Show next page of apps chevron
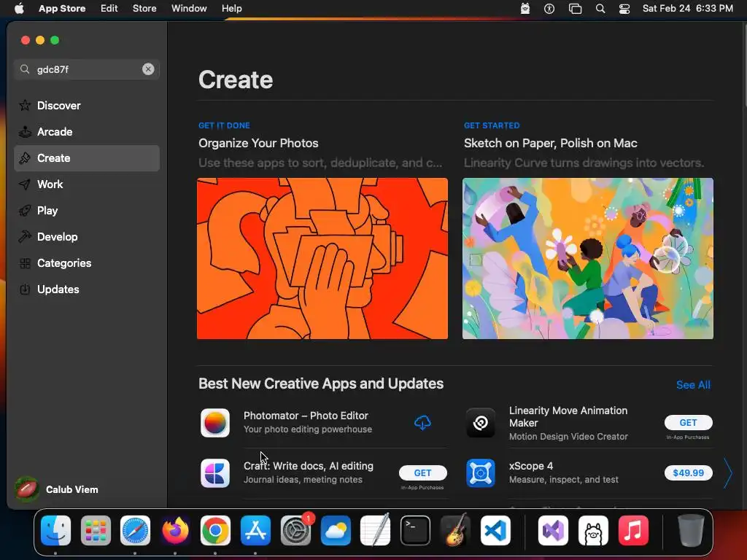This screenshot has height=560, width=747. click(x=727, y=473)
